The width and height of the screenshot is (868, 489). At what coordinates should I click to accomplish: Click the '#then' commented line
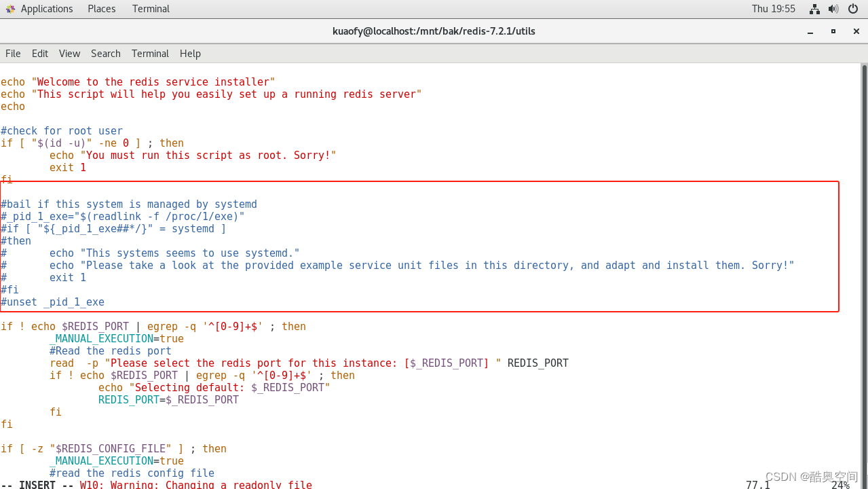(x=16, y=241)
